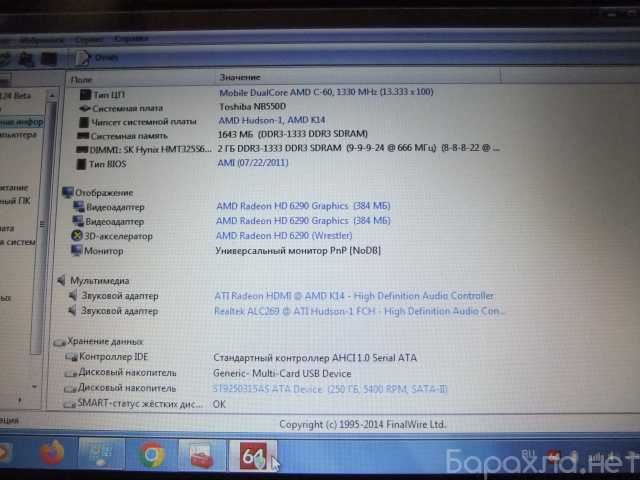Select the 1643 МБ system memory value
The height and width of the screenshot is (480, 640).
(x=293, y=134)
